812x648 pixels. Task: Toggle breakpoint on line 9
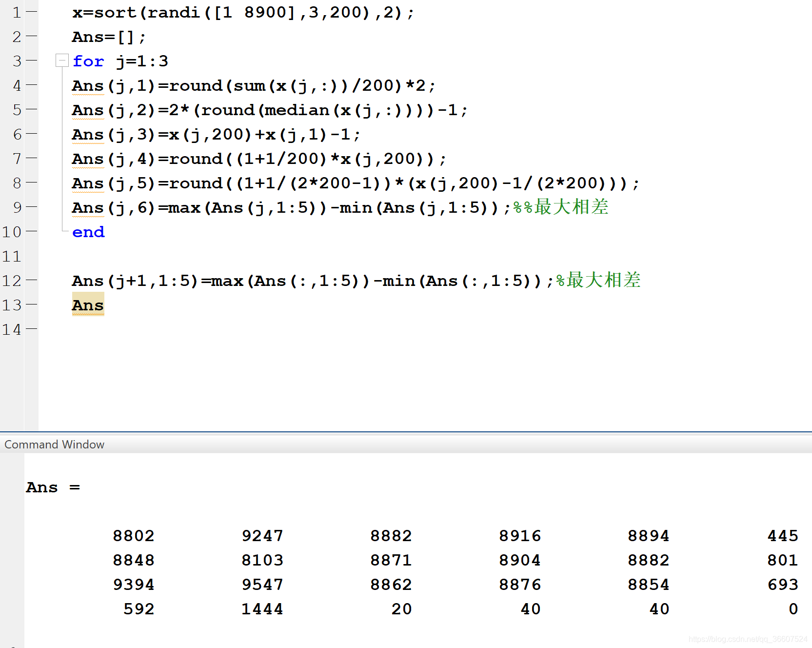[31, 206]
